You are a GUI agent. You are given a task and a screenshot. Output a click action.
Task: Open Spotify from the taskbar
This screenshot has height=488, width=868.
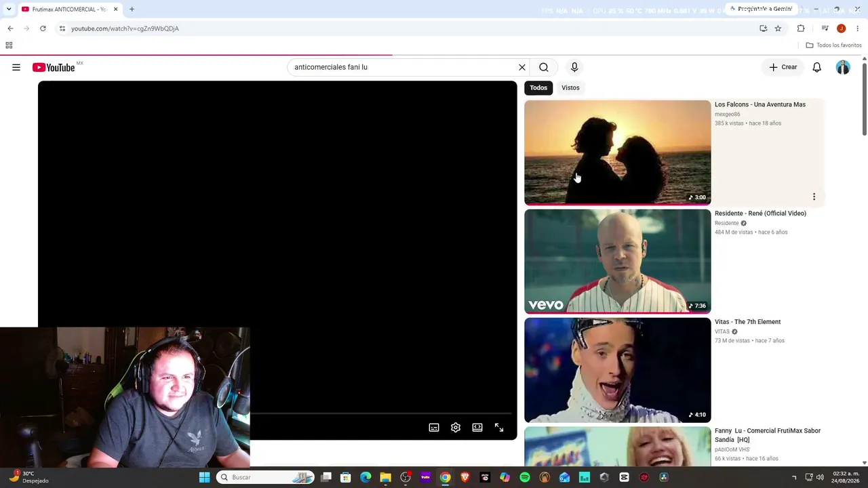coord(525,477)
